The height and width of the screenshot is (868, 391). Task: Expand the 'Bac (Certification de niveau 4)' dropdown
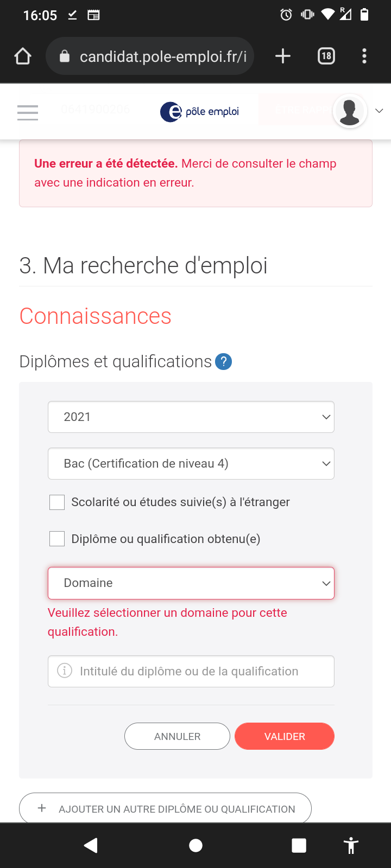click(x=191, y=464)
